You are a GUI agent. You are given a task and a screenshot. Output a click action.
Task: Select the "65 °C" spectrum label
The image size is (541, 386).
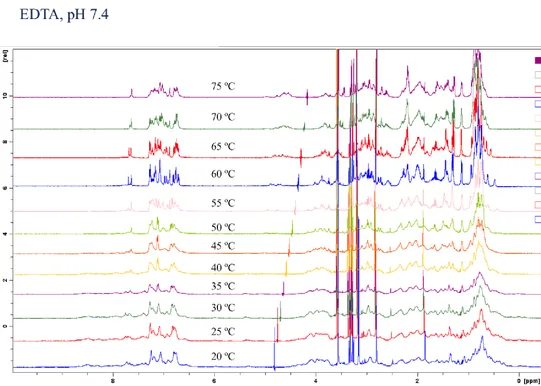pyautogui.click(x=223, y=146)
